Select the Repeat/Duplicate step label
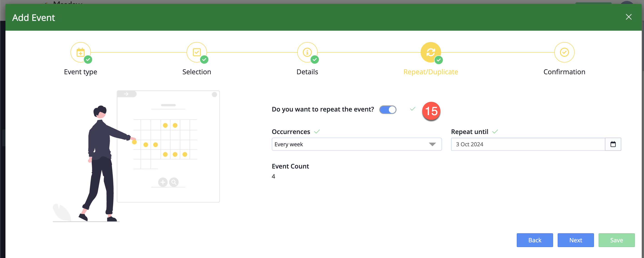The width and height of the screenshot is (644, 258). click(x=431, y=72)
